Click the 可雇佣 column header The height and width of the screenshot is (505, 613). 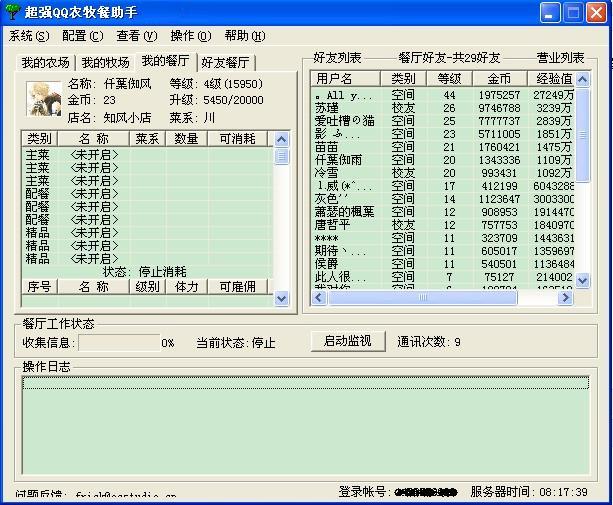(237, 287)
